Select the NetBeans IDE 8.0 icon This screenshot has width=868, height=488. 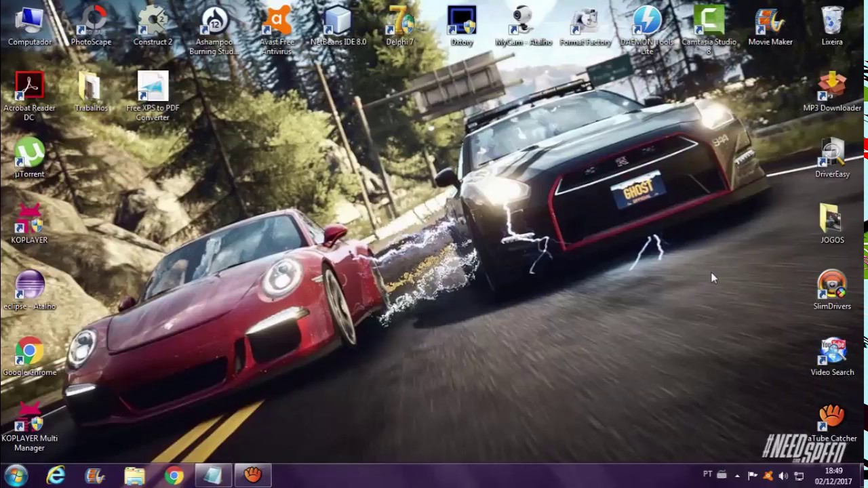338,26
